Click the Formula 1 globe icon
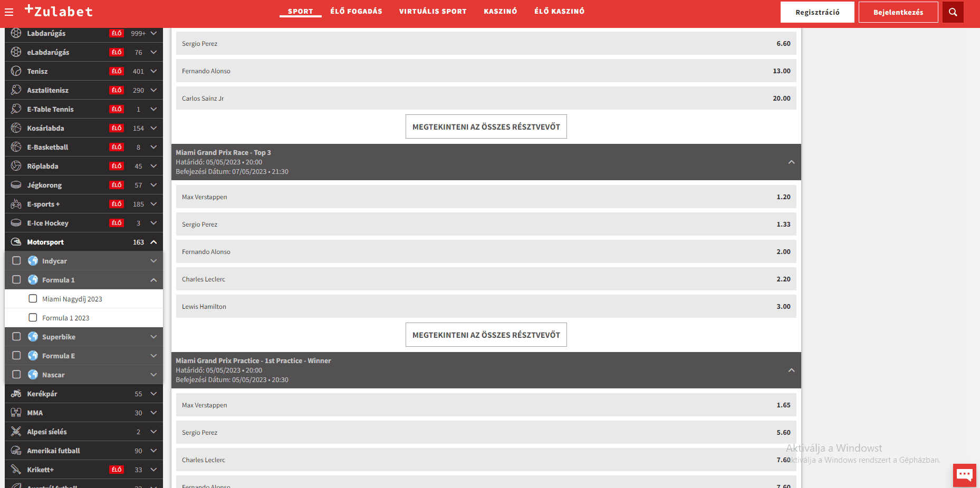This screenshot has width=980, height=488. [33, 280]
